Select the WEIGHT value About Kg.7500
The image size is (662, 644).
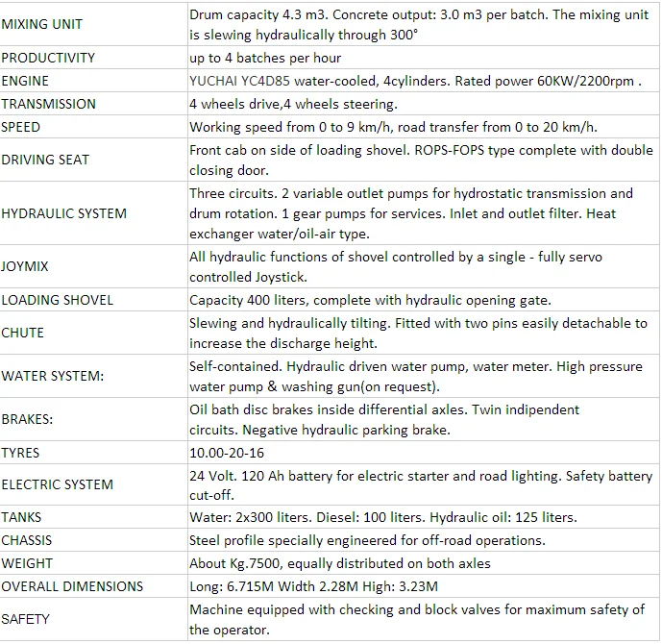(340, 563)
